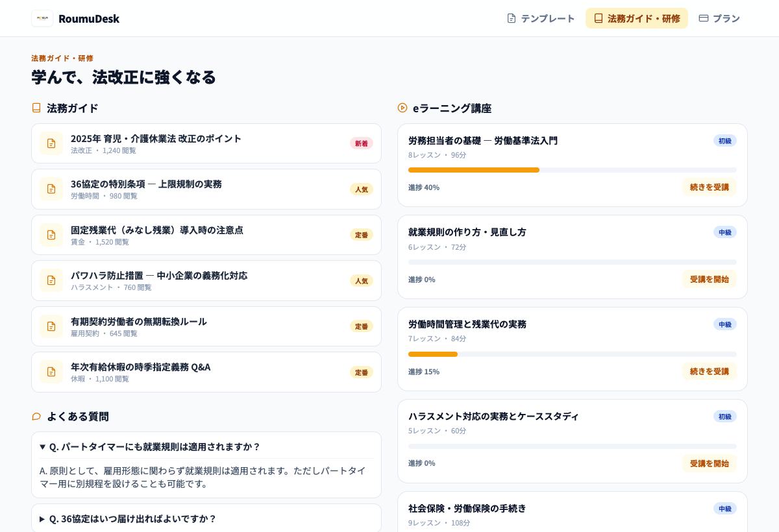Screen dimensions: 779x532
Task: Click document icon of 固定残業代 guide
Action: pos(51,235)
